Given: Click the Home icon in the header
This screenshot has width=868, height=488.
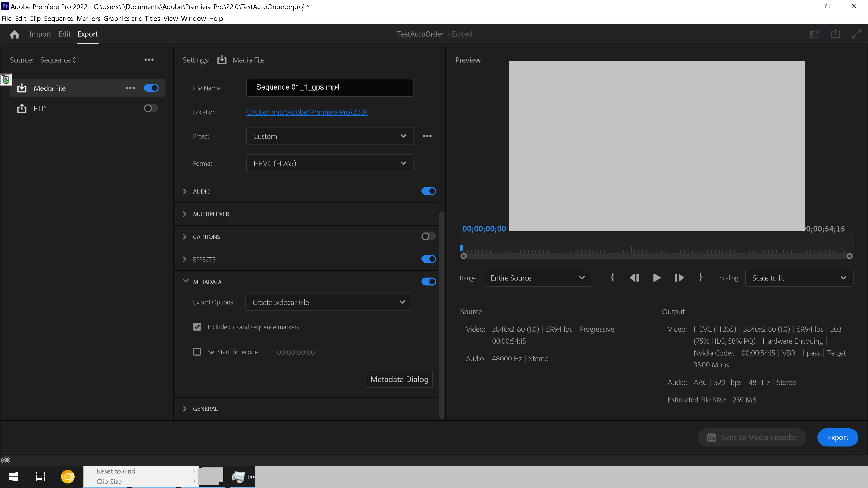Looking at the screenshot, I should point(14,34).
